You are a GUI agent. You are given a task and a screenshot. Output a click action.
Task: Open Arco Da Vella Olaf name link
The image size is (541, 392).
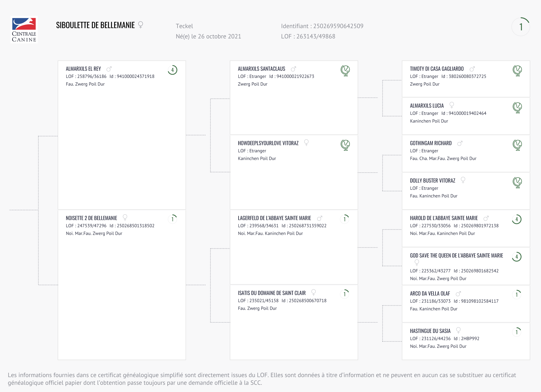pyautogui.click(x=430, y=293)
